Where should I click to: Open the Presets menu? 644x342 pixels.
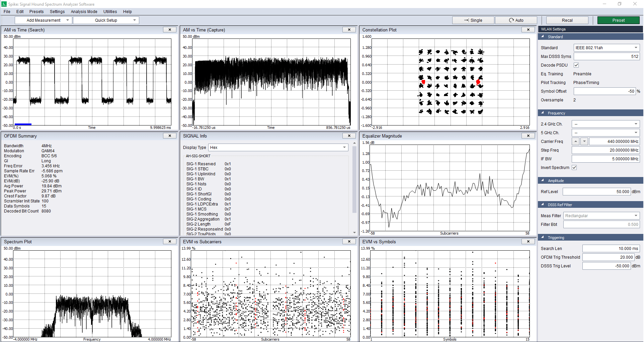(x=36, y=12)
